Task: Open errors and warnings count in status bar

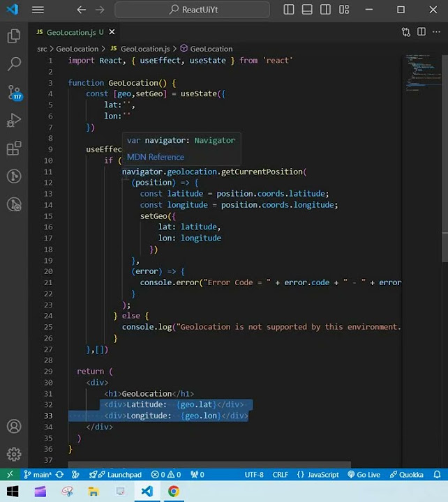Action: tap(165, 475)
